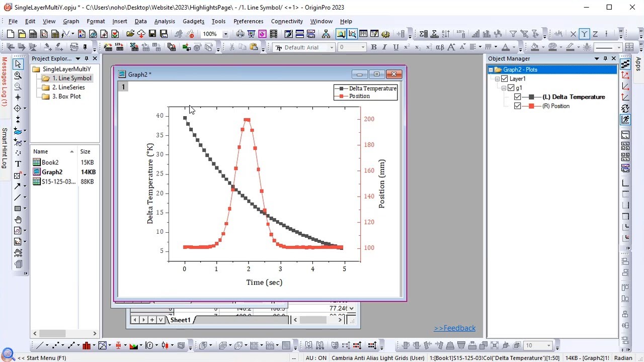Open the Connectivity menu
The width and height of the screenshot is (644, 362).
[x=287, y=21]
